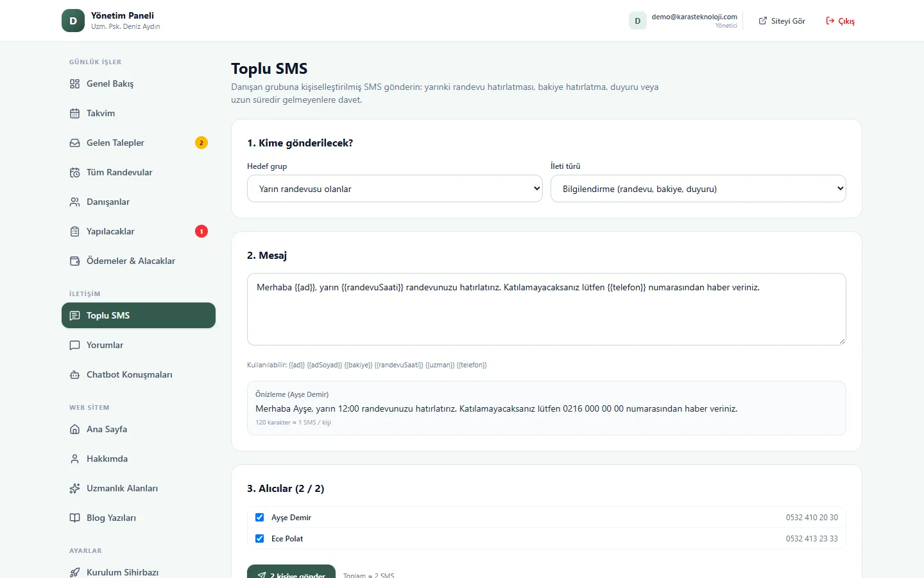
Task: Click the Toplu SMS page heading
Action: [269, 69]
